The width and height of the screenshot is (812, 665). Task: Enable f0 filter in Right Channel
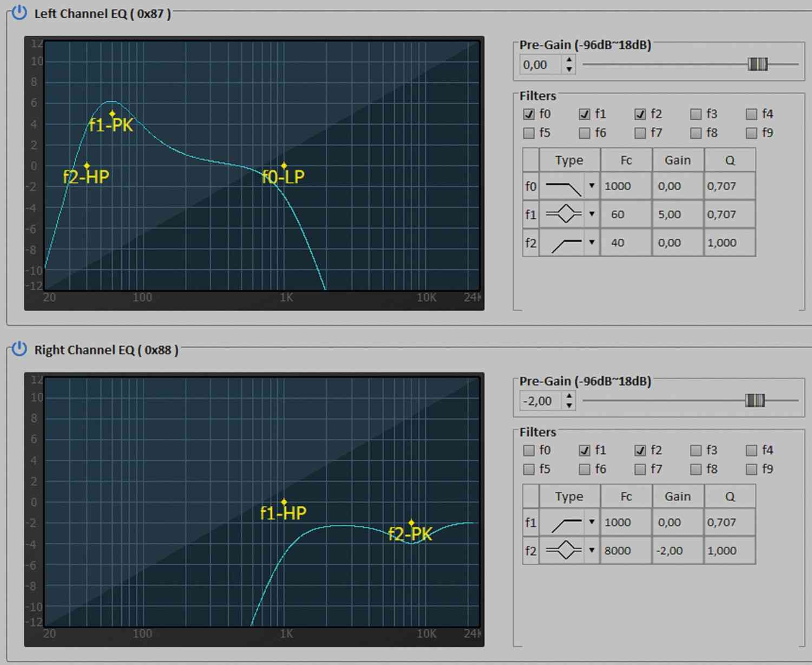click(529, 451)
